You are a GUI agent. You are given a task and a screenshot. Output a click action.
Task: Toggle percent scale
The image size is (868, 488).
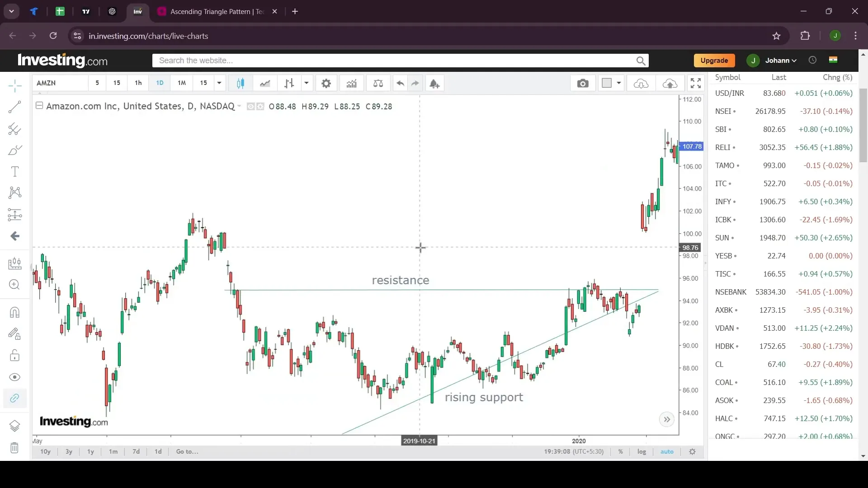tap(621, 451)
